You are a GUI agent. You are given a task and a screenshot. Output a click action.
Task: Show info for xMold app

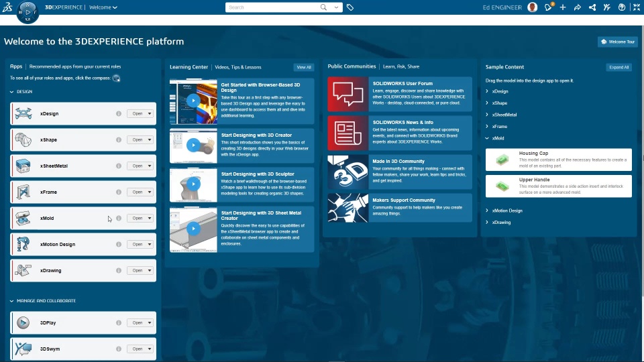tap(119, 219)
